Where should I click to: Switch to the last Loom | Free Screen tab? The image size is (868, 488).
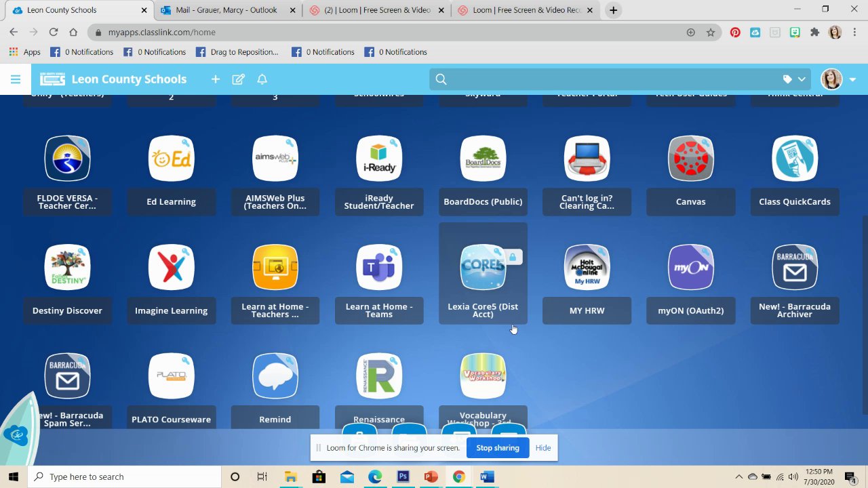point(525,10)
